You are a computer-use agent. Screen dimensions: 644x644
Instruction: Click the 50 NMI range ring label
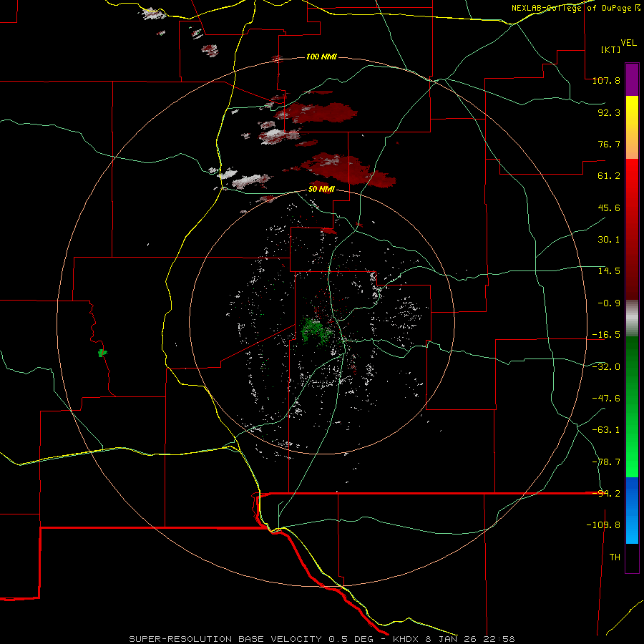point(321,190)
